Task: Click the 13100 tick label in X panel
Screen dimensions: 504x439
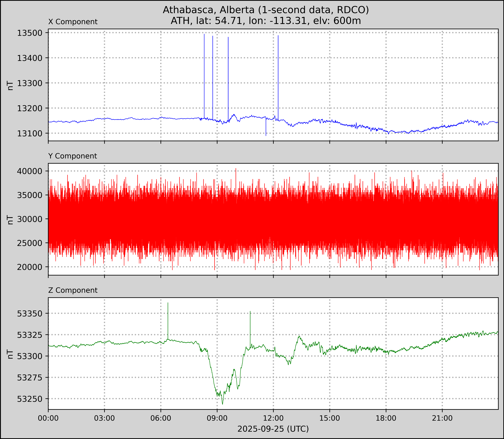Action: click(29, 133)
